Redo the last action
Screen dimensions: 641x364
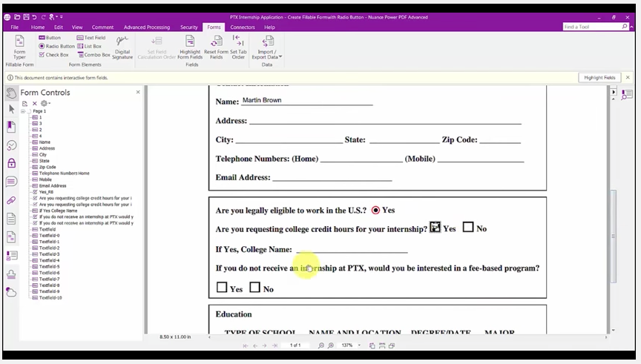[x=43, y=17]
